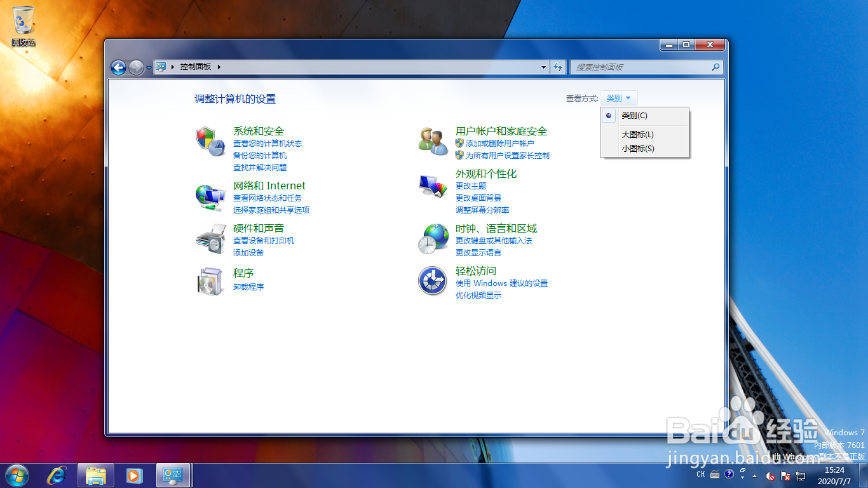Click the keyboard input method icon
Viewport: 868px width, 488px height.
click(x=715, y=474)
